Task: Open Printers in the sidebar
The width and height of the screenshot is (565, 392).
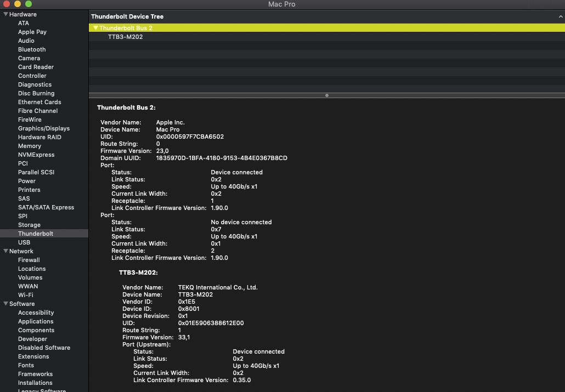Action: 29,190
